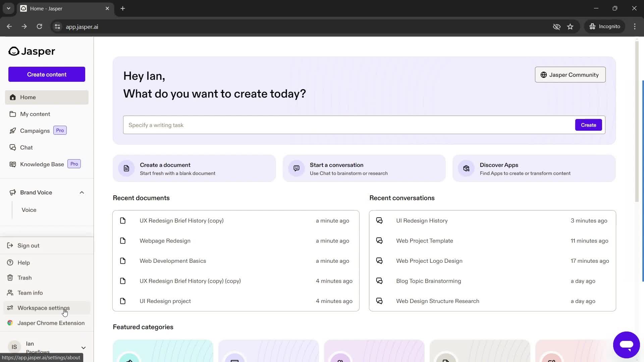Viewport: 644px width, 362px height.
Task: Open Workspace settings menu item
Action: click(x=43, y=308)
